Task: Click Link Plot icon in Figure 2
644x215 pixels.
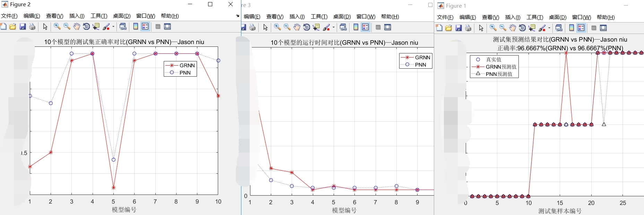Action: click(123, 27)
